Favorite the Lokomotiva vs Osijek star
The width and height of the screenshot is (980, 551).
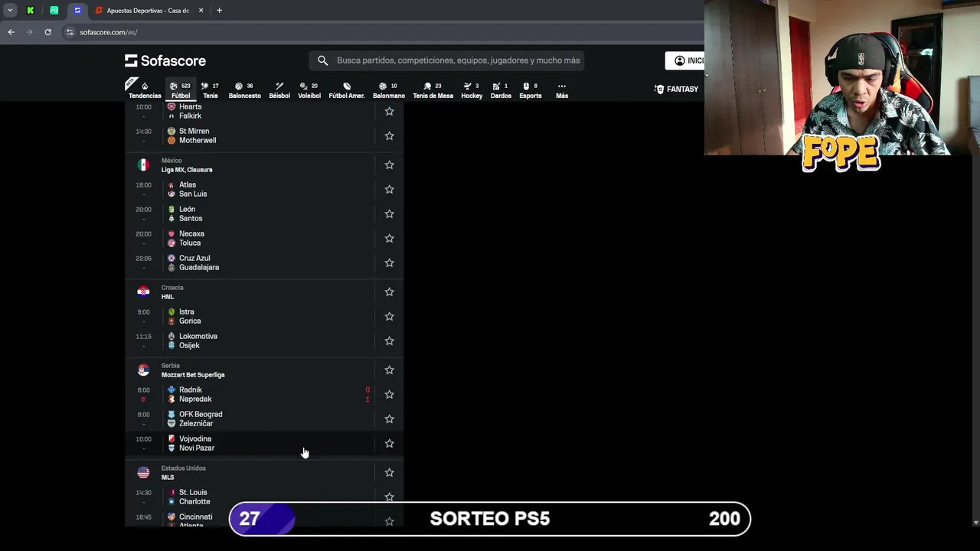(x=389, y=341)
